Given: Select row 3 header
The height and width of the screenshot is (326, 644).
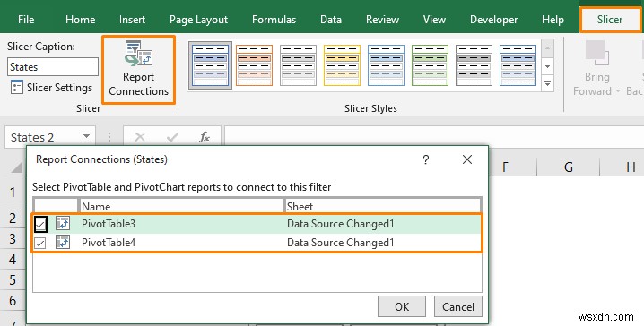Looking at the screenshot, I should point(13,238).
